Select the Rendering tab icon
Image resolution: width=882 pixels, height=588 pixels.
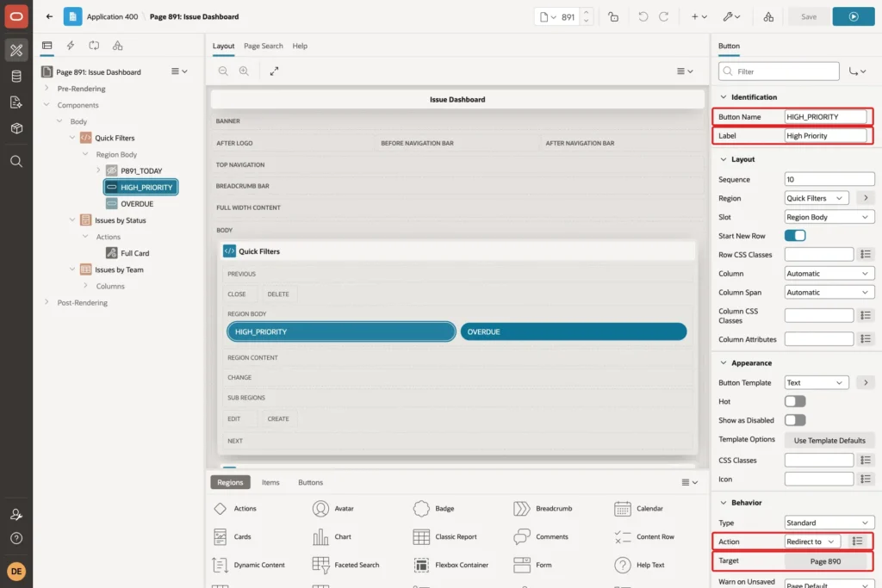click(x=47, y=46)
